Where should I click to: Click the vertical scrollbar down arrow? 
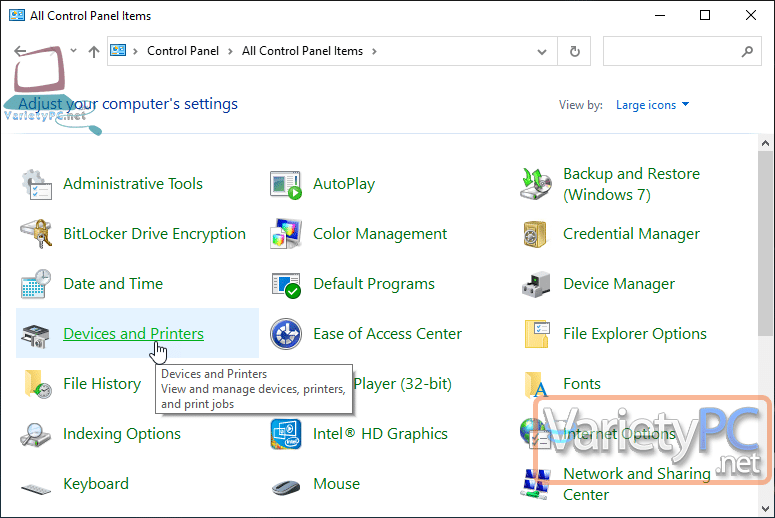coord(766,509)
